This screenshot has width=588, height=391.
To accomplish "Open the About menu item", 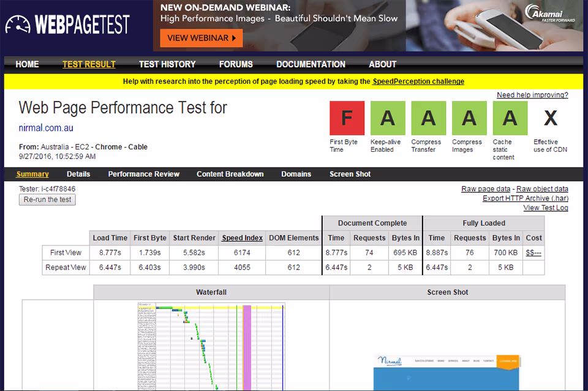I will click(382, 64).
